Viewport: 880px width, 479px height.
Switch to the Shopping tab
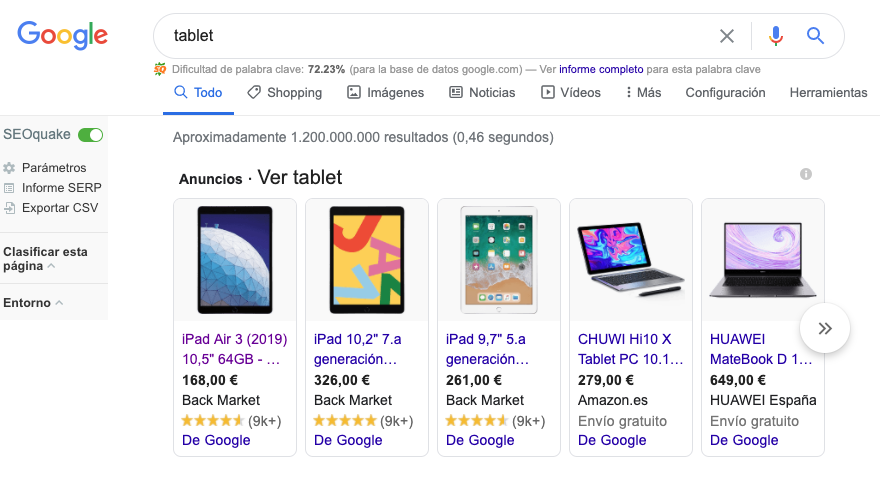[285, 92]
